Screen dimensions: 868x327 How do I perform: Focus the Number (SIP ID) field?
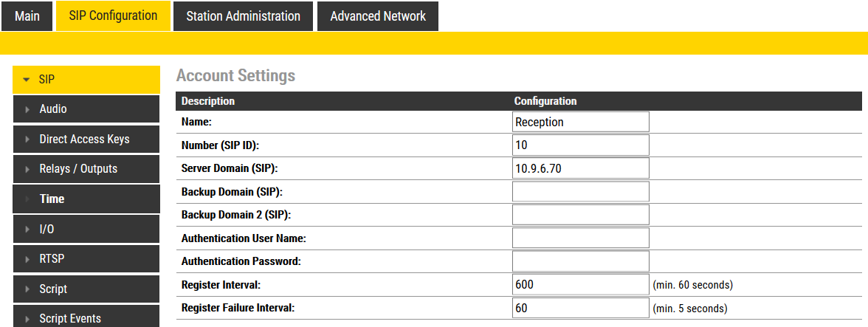580,145
